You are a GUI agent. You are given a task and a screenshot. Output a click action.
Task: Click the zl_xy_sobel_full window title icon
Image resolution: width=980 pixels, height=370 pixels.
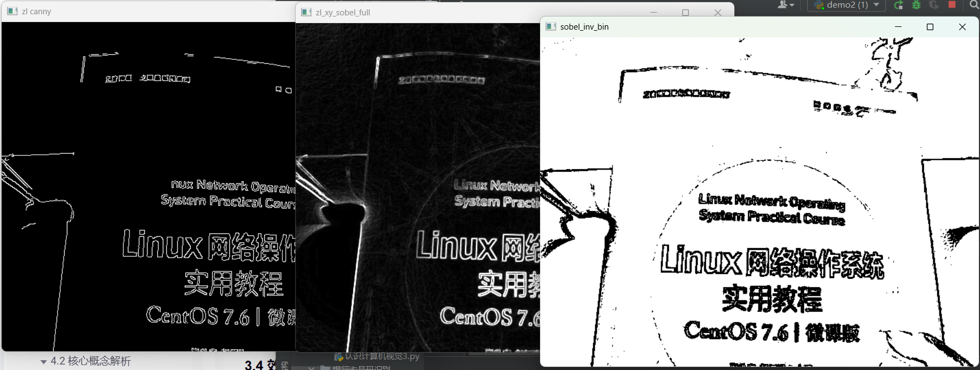click(x=307, y=12)
